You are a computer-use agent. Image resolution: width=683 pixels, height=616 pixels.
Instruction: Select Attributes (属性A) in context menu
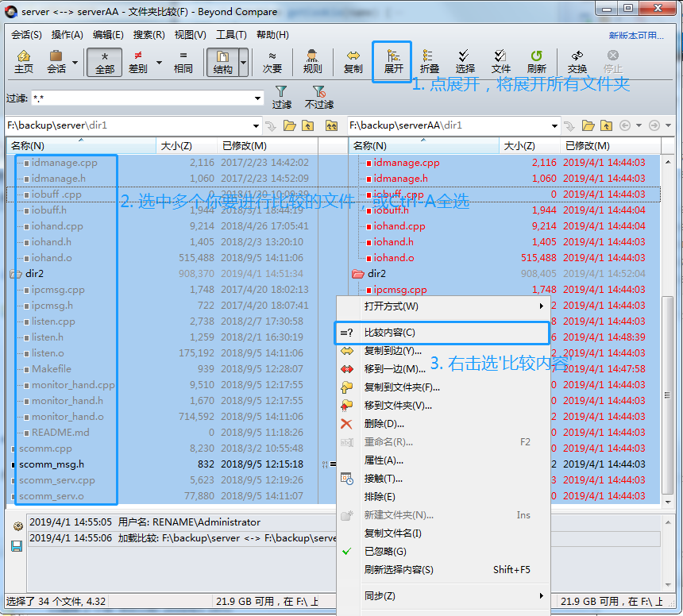coord(443,460)
